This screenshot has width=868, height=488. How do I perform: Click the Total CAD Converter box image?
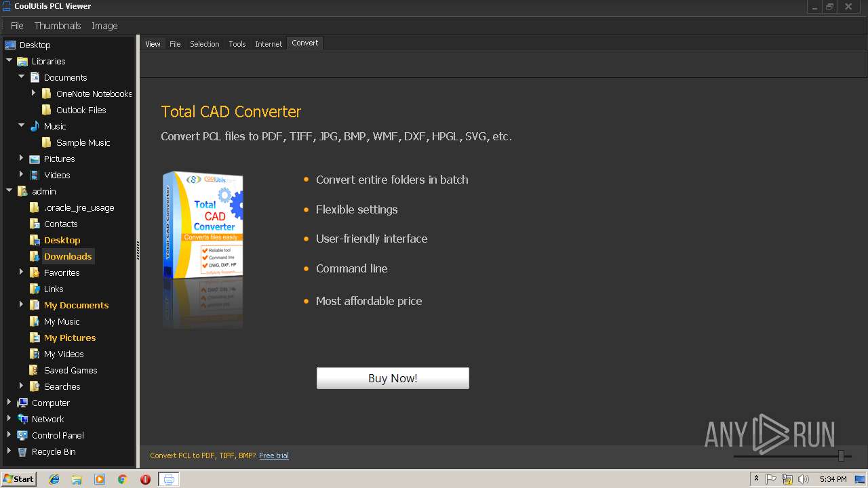point(203,226)
